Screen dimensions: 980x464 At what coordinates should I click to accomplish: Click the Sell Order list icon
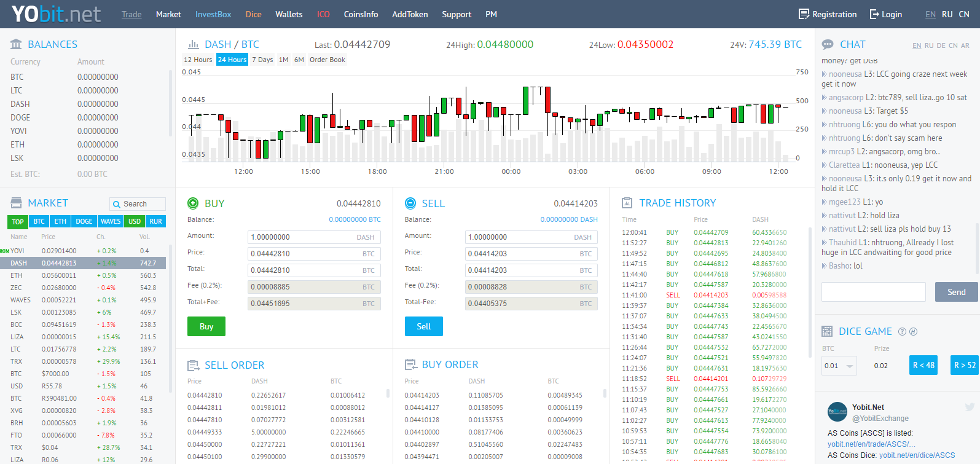[194, 365]
